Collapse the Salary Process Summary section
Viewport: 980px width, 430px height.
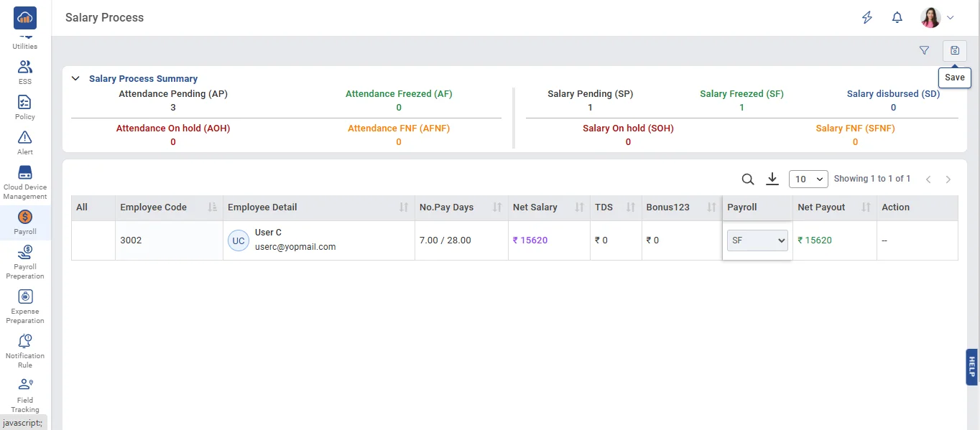coord(75,79)
